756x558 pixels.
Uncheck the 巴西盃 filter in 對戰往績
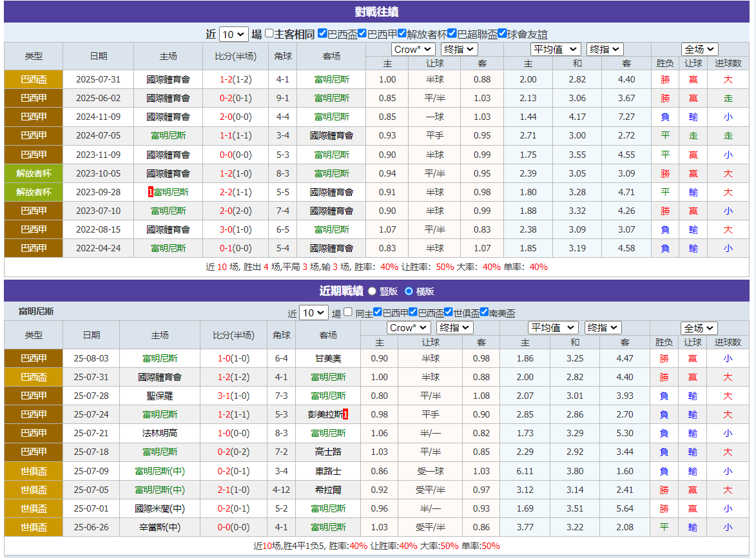(322, 34)
